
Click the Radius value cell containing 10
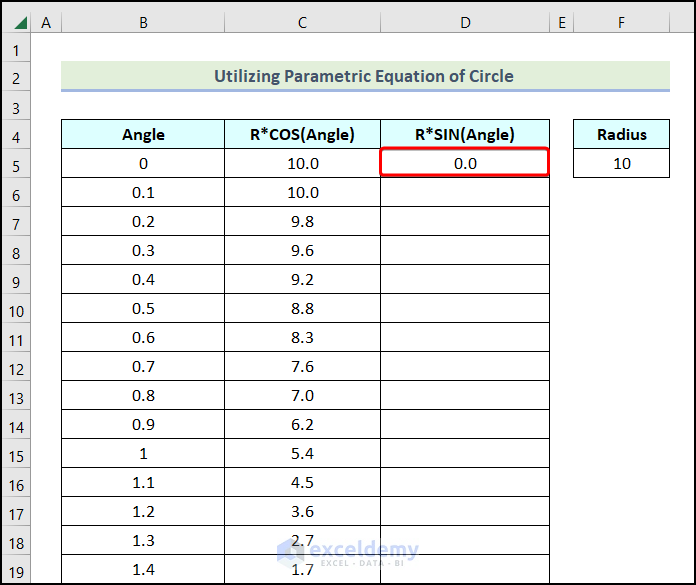click(x=621, y=163)
